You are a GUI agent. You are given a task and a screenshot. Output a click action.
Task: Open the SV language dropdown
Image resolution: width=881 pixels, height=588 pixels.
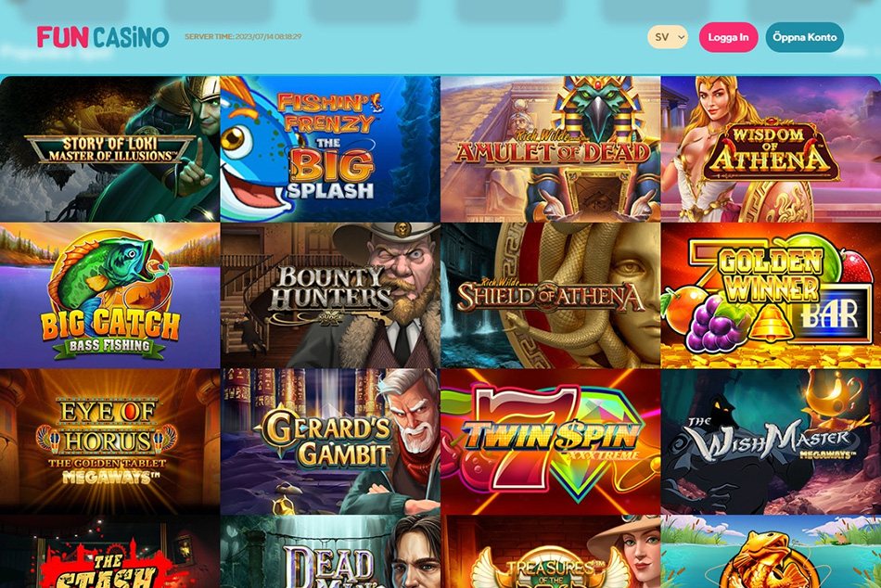tap(668, 37)
